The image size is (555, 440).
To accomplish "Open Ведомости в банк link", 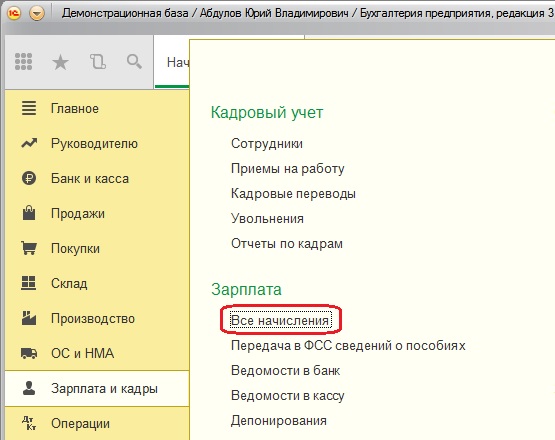I will [286, 371].
